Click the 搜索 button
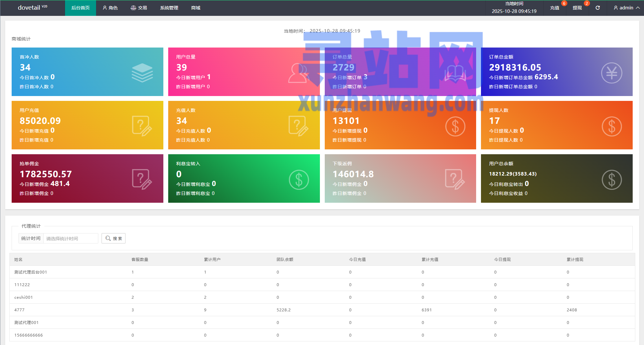 point(114,238)
